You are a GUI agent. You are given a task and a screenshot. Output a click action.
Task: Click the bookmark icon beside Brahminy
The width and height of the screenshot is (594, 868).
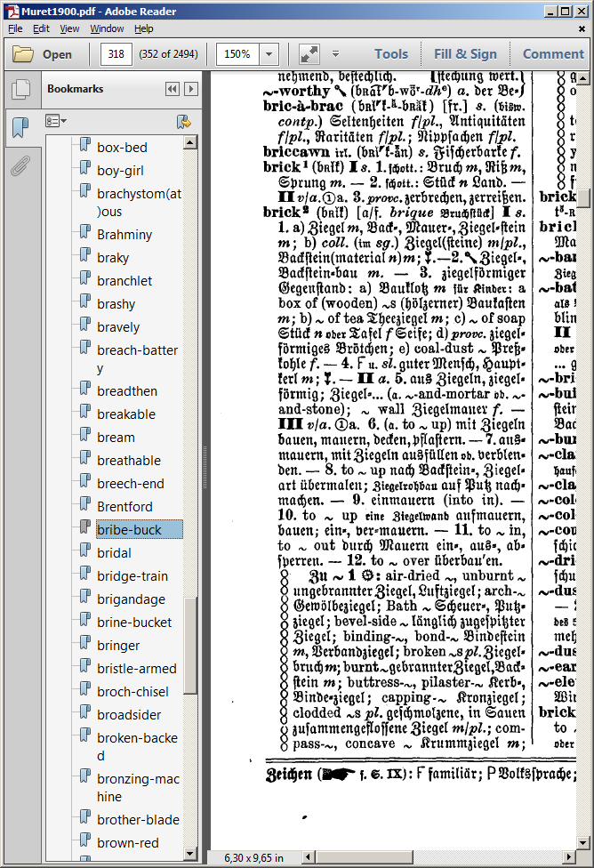84,232
